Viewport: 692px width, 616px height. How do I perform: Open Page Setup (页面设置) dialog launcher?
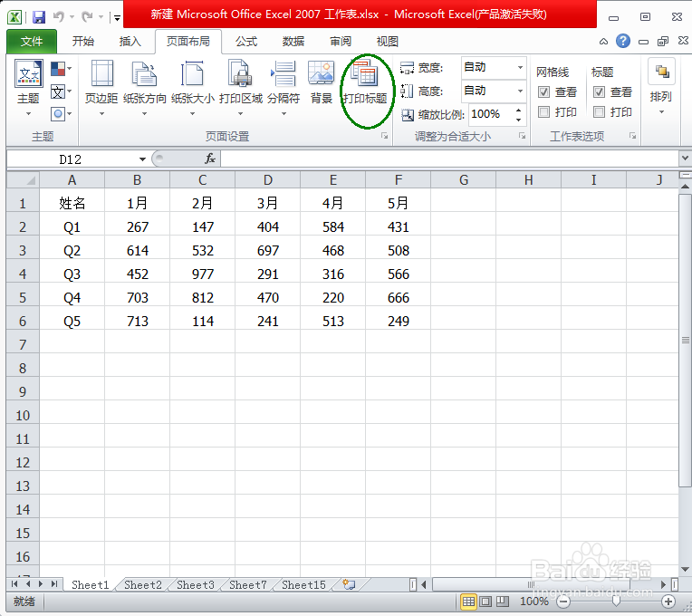tap(385, 136)
